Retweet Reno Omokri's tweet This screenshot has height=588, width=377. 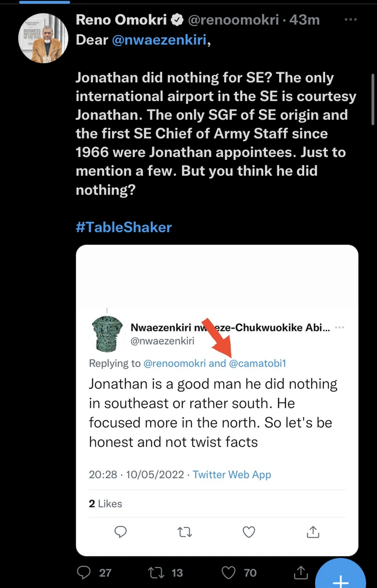(x=155, y=572)
